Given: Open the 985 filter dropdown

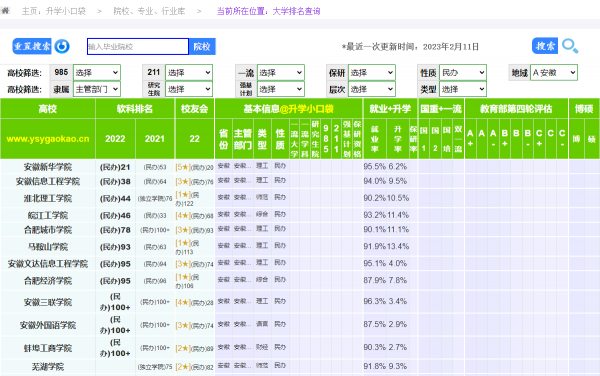Looking at the screenshot, I should click(x=97, y=72).
